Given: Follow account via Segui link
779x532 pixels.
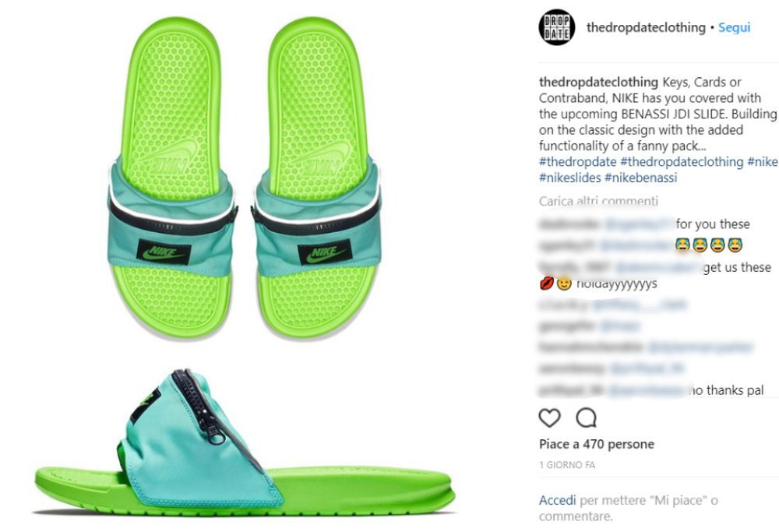Looking at the screenshot, I should (x=735, y=27).
